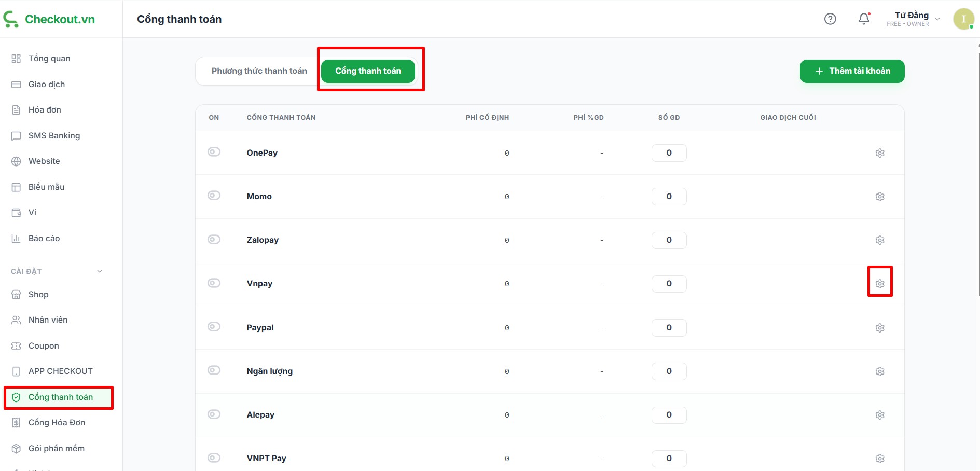Toggle the Momo gateway on

(214, 196)
